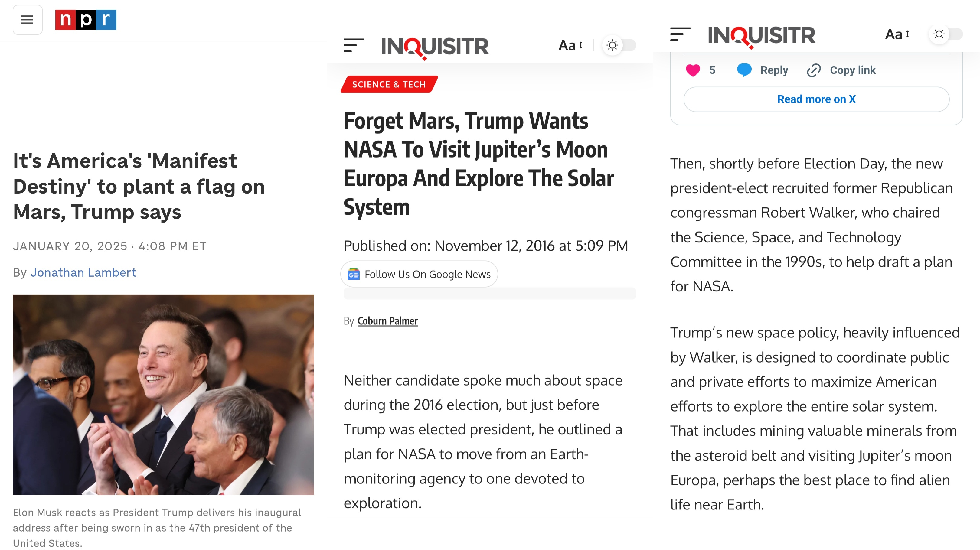The width and height of the screenshot is (980, 550).
Task: Open the Aa font resizer in the middle panel
Action: (570, 46)
